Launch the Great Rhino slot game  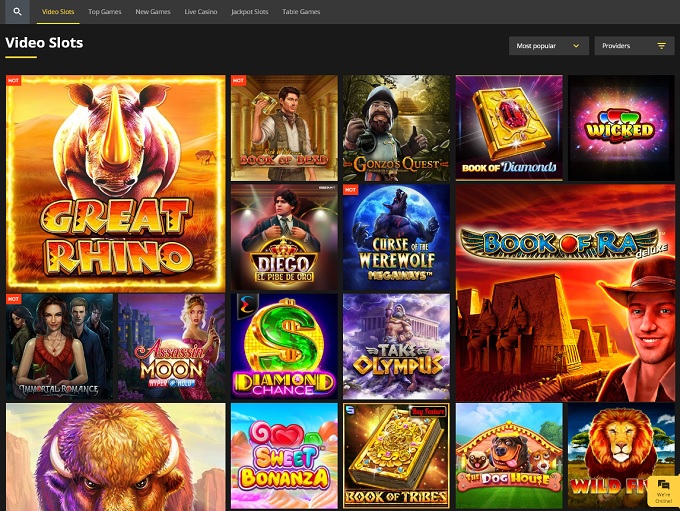point(116,182)
